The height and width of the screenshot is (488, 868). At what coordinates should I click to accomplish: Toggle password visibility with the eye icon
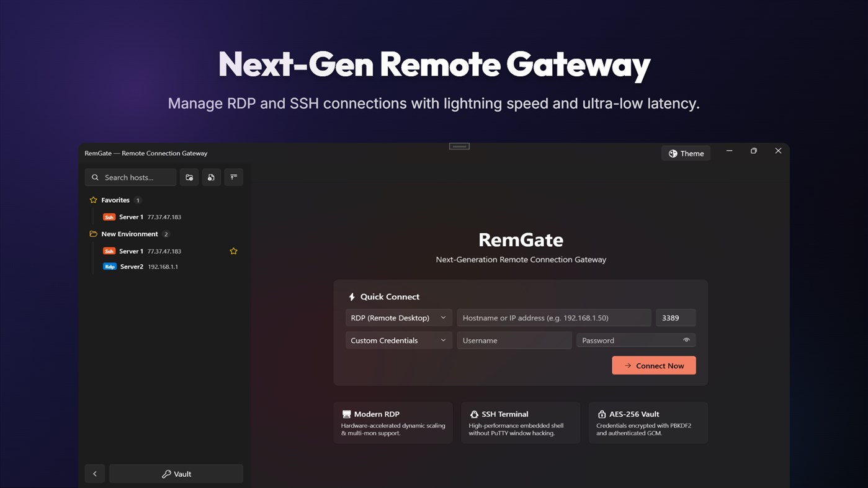[x=686, y=340]
